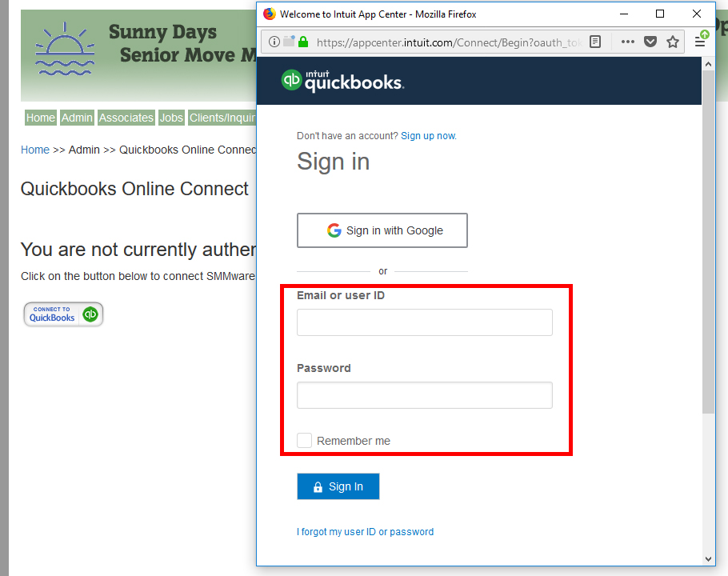Toggle reader view icon in the address bar
The image size is (728, 576).
click(x=594, y=42)
